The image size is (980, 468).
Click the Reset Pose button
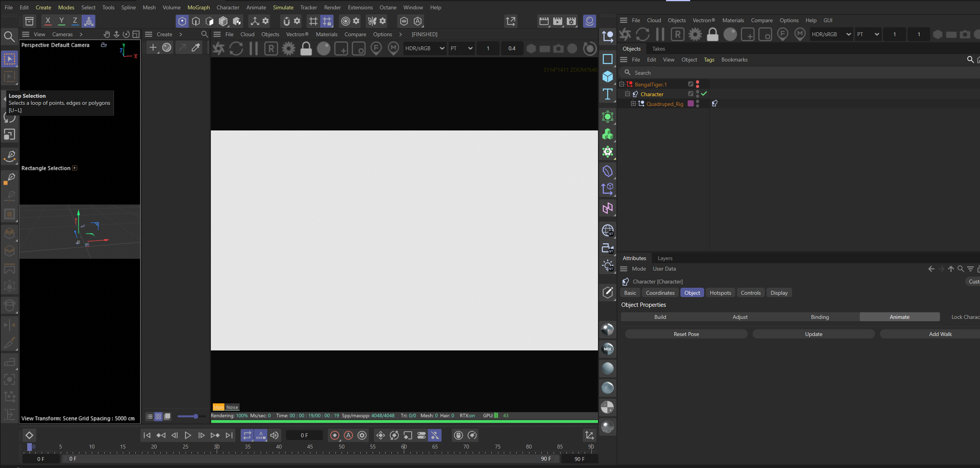(686, 334)
